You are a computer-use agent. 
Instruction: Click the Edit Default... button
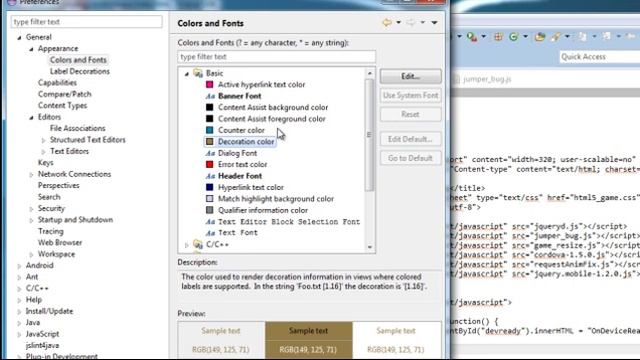411,139
